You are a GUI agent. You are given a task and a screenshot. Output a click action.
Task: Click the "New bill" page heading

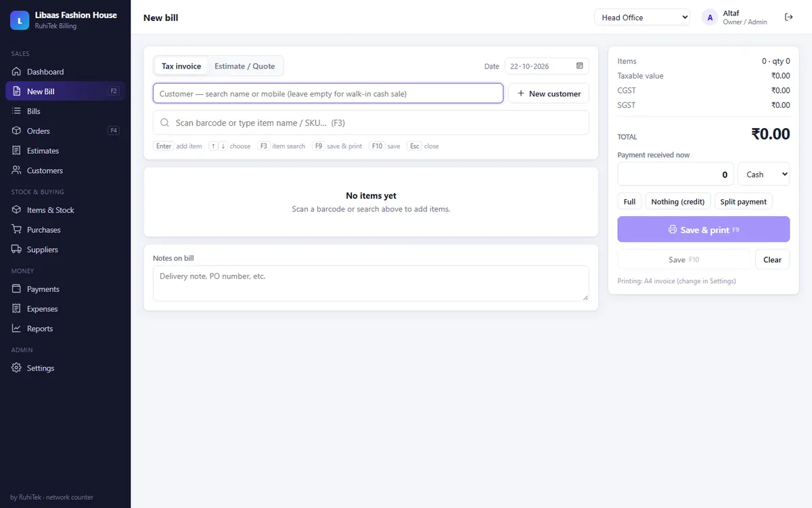(161, 18)
